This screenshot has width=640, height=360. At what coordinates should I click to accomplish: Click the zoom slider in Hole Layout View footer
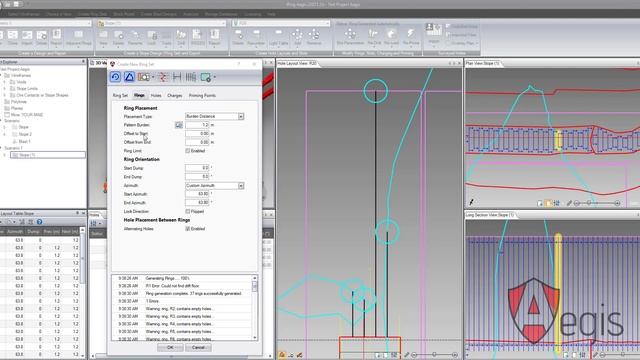click(x=435, y=355)
